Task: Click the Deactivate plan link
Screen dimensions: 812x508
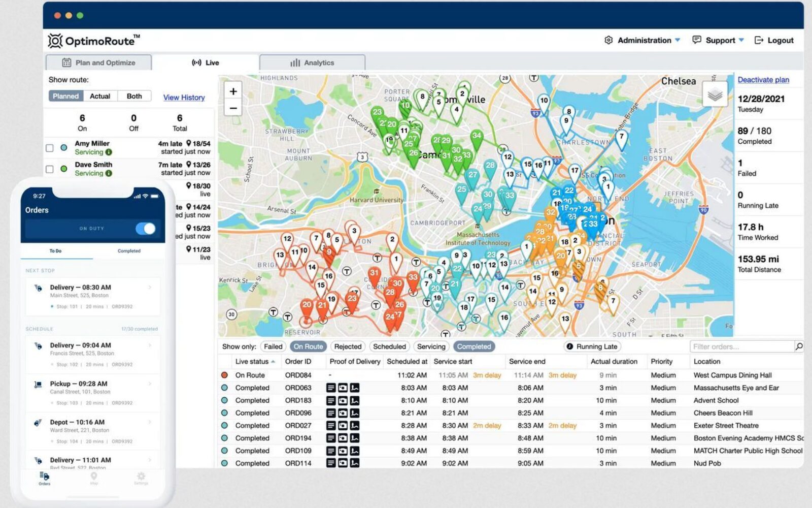Action: point(763,80)
